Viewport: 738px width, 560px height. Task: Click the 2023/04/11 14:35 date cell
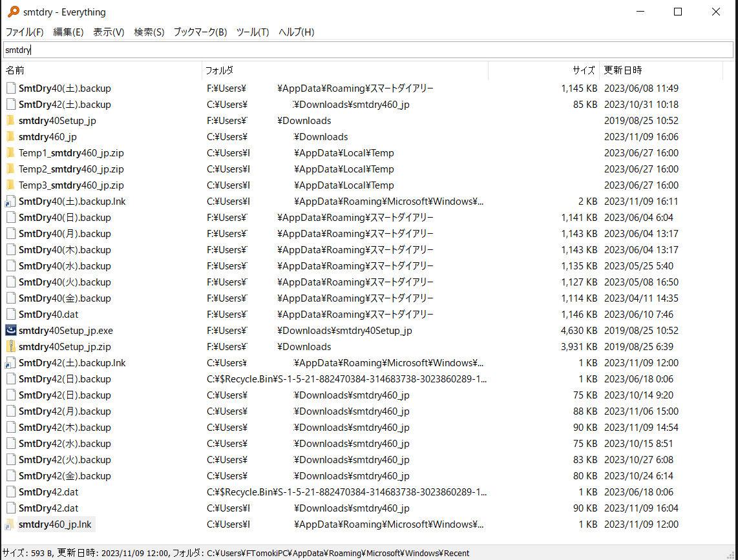coord(641,298)
